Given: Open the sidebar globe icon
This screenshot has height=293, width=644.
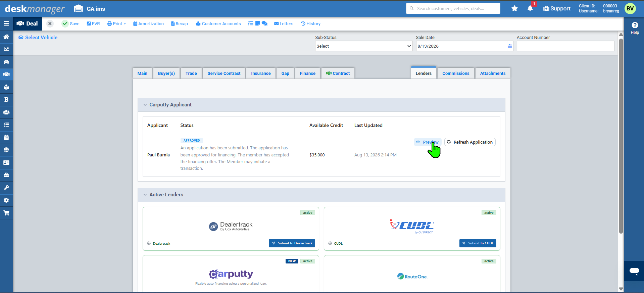Looking at the screenshot, I should [x=6, y=150].
